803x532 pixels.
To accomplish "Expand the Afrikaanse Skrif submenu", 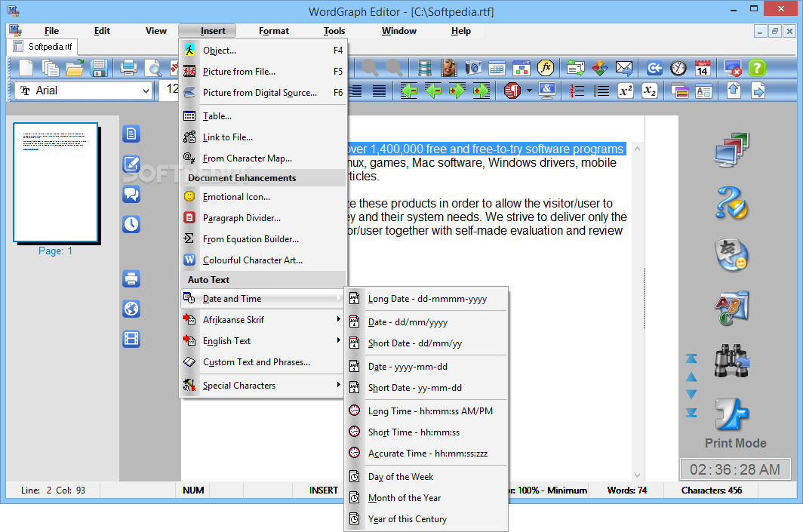I will [262, 319].
